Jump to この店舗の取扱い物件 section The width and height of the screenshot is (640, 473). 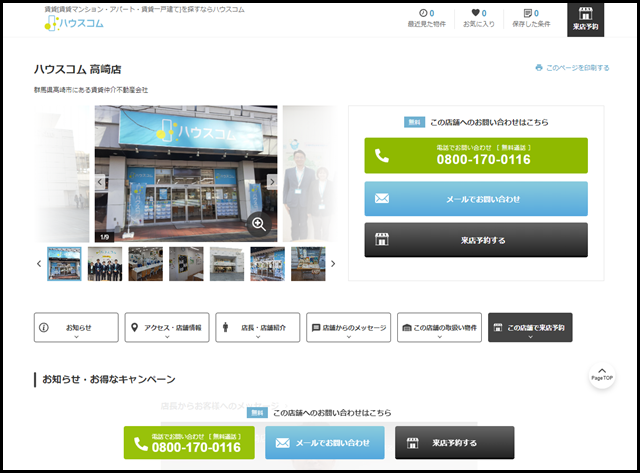pyautogui.click(x=440, y=327)
